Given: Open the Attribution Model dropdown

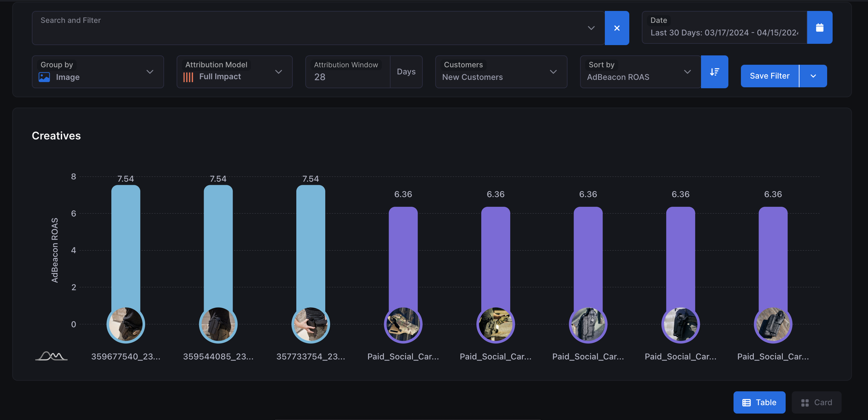Looking at the screenshot, I should point(278,72).
